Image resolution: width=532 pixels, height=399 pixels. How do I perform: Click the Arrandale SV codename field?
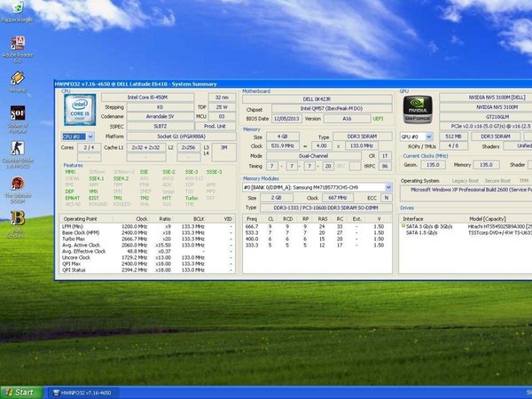[160, 116]
